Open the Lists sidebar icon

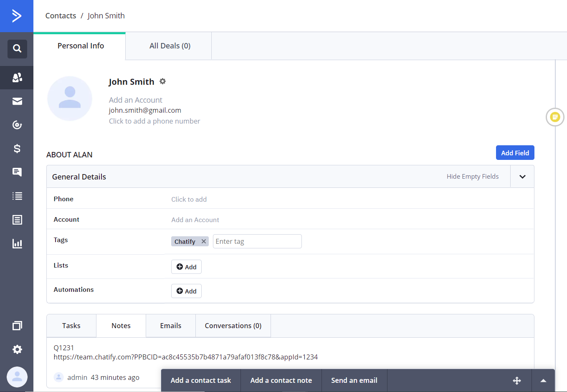17,196
